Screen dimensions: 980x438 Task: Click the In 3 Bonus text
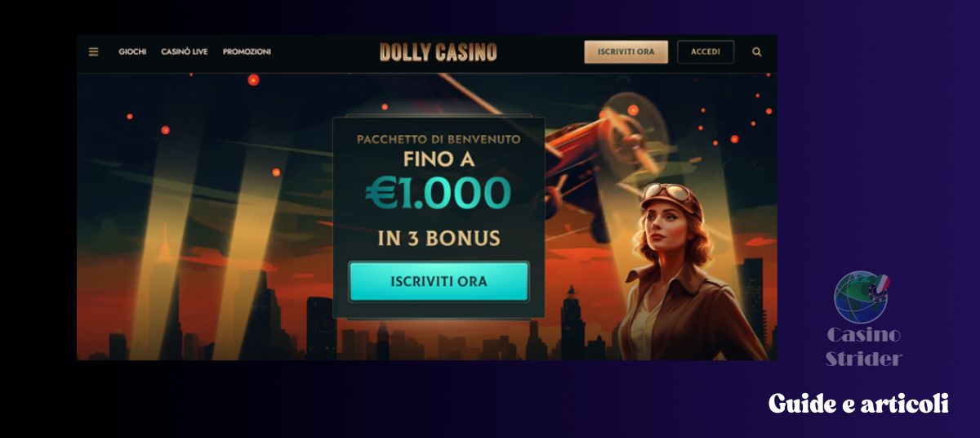[x=439, y=239]
